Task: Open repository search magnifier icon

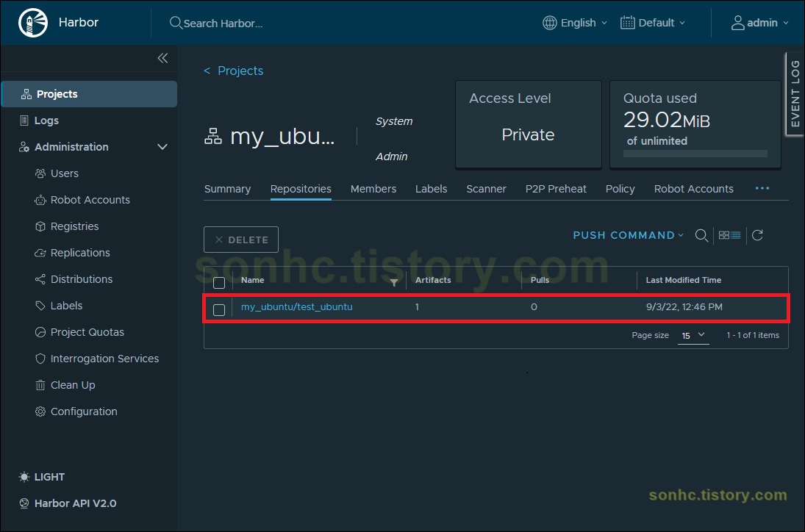Action: click(x=701, y=235)
